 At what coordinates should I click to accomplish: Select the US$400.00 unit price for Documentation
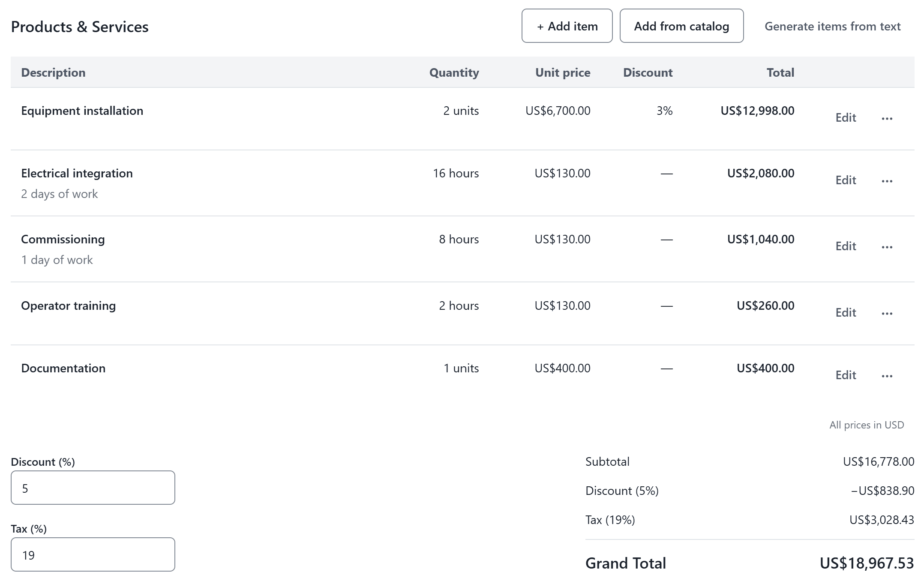coord(563,368)
